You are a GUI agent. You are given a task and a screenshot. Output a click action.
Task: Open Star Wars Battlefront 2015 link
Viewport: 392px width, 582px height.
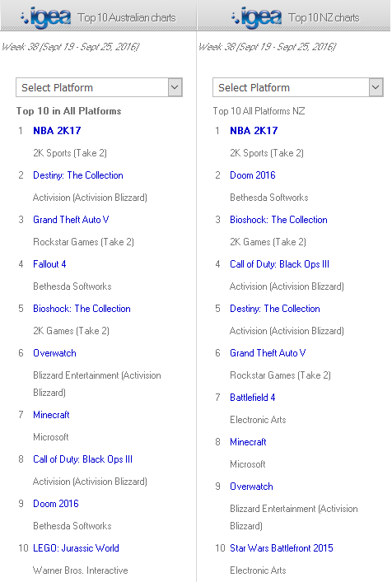tap(282, 548)
